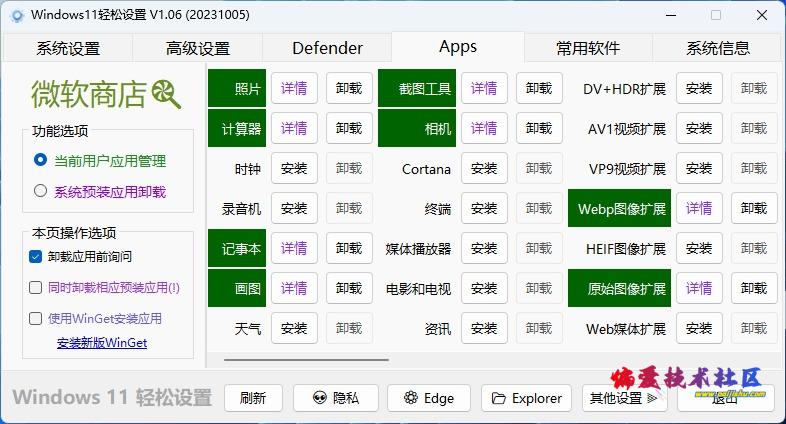Open the 常用软件 tab
The height and width of the screenshot is (424, 786).
588,48
